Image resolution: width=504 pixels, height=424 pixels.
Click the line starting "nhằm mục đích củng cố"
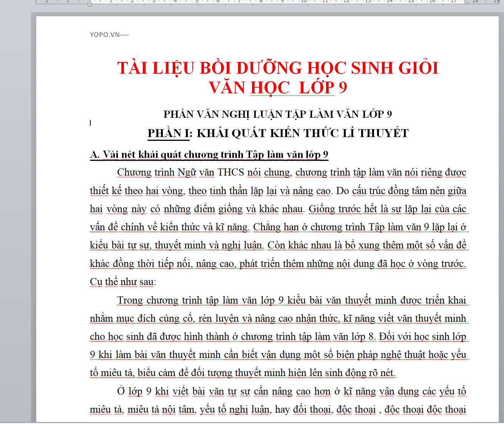pyautogui.click(x=278, y=318)
